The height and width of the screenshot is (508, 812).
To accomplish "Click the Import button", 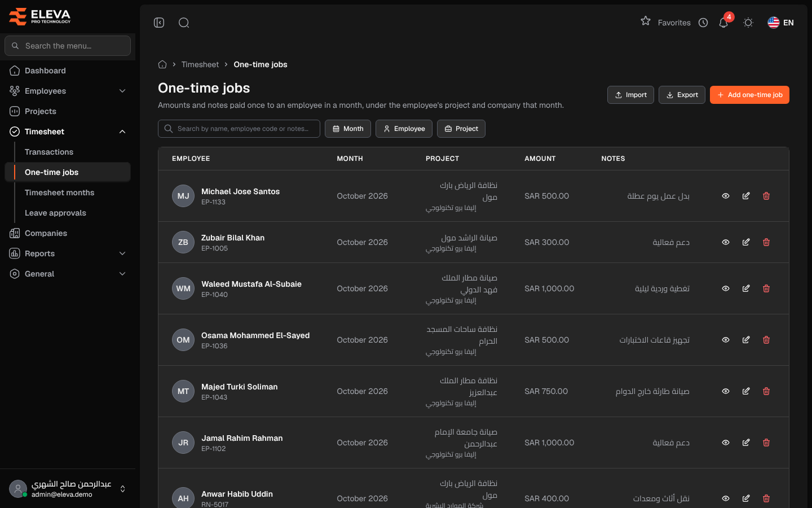I will point(630,95).
